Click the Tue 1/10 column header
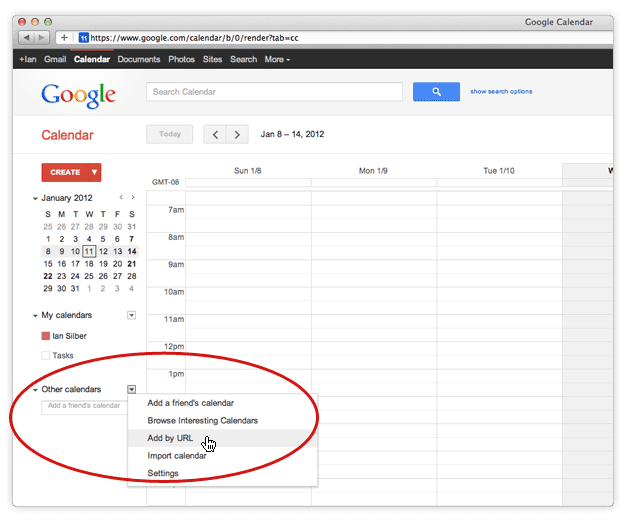 [499, 171]
